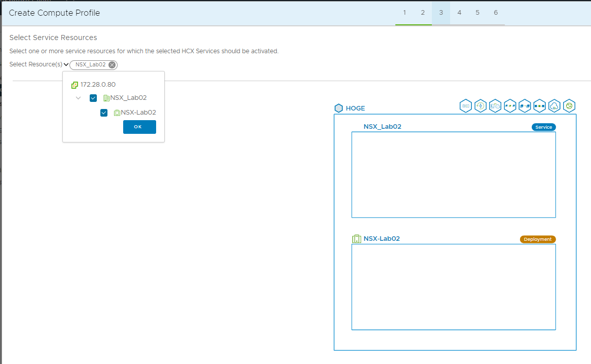The height and width of the screenshot is (364, 591).
Task: Go to wizard step 1
Action: [404, 13]
